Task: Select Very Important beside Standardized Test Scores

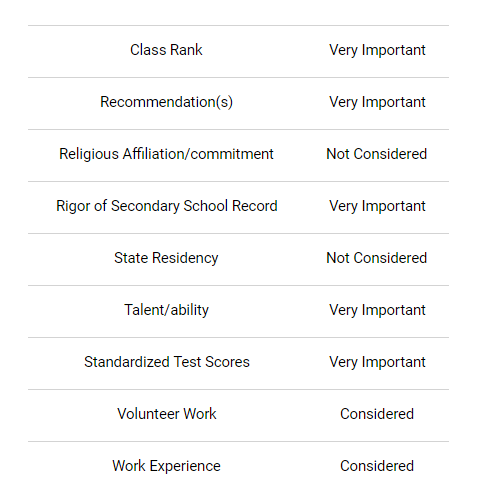Action: (x=377, y=362)
